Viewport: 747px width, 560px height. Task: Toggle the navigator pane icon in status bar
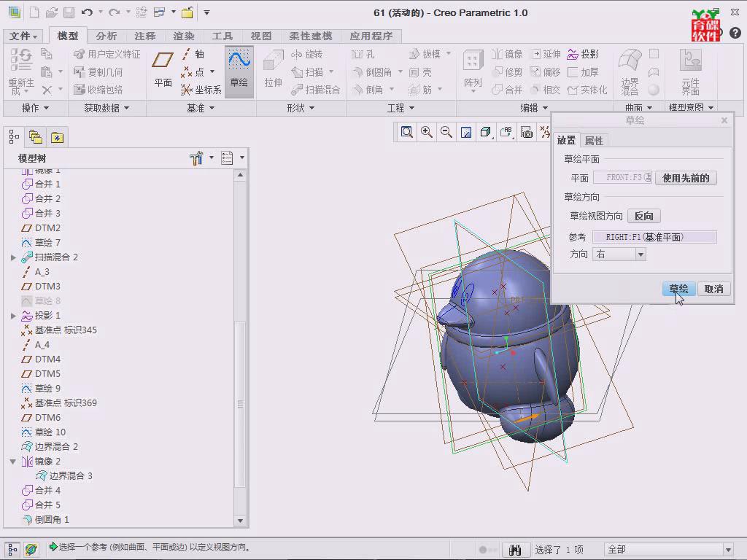point(13,549)
